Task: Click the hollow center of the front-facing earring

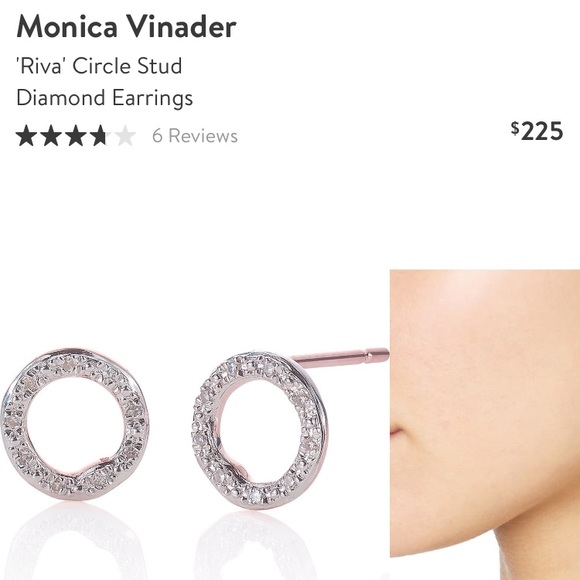Action: [76, 423]
